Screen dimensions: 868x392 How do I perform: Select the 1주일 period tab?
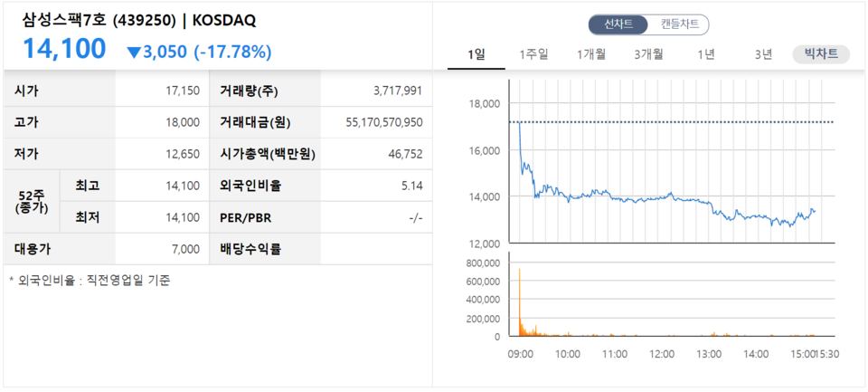[533, 54]
